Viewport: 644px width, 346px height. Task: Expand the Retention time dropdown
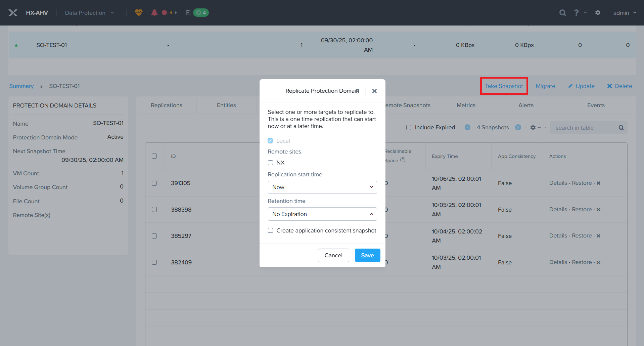point(322,214)
